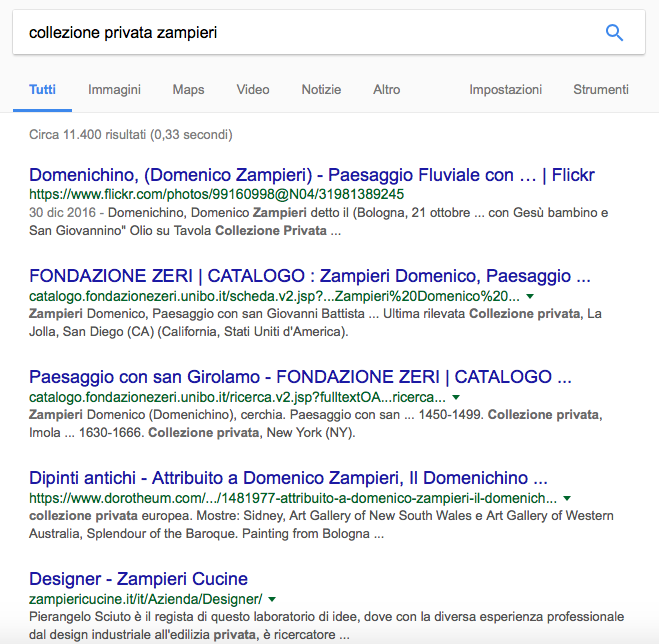Open 'FONDAZIONE ZERI | CATALOGO : Zampieri Domenico' result
659x644 pixels.
(x=310, y=276)
